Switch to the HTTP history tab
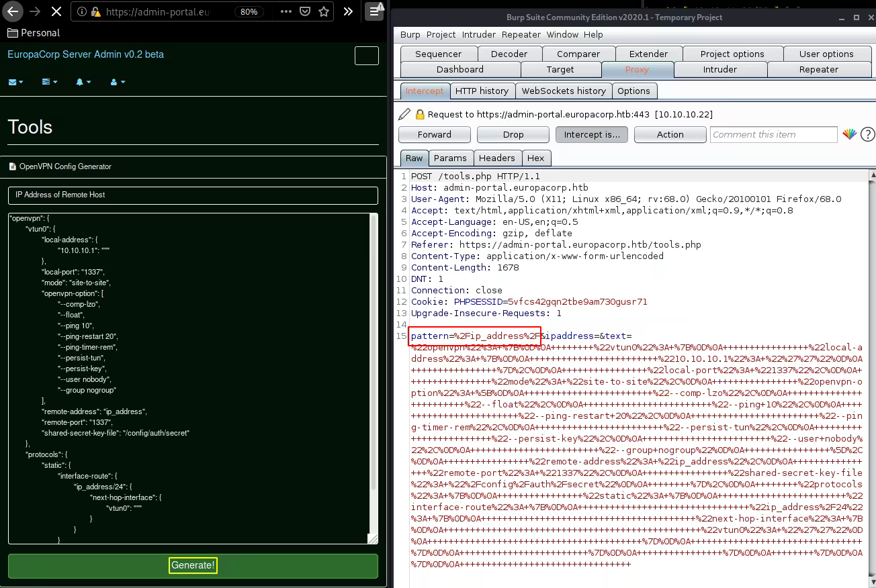The width and height of the screenshot is (876, 588). tap(482, 91)
